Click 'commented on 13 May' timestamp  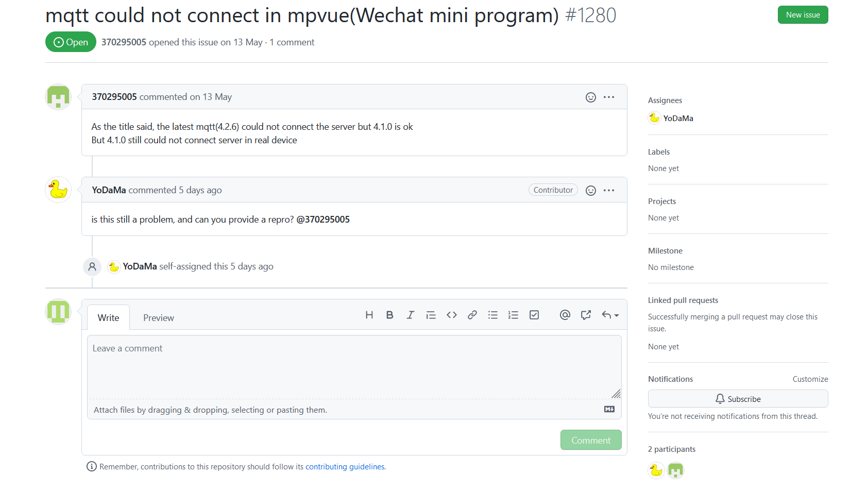(x=185, y=97)
